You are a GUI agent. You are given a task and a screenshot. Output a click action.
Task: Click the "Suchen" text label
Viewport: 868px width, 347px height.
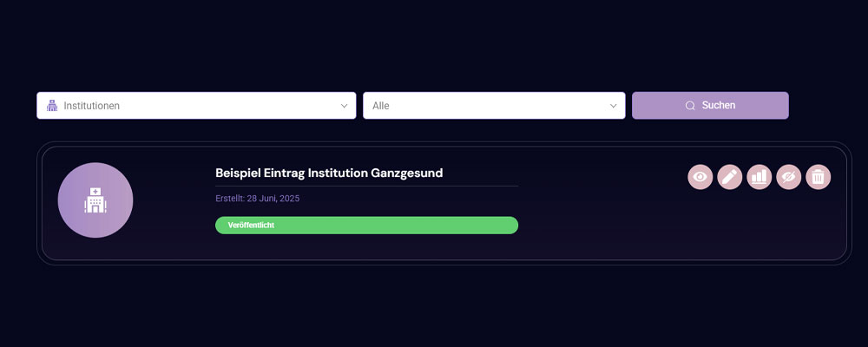tap(719, 105)
